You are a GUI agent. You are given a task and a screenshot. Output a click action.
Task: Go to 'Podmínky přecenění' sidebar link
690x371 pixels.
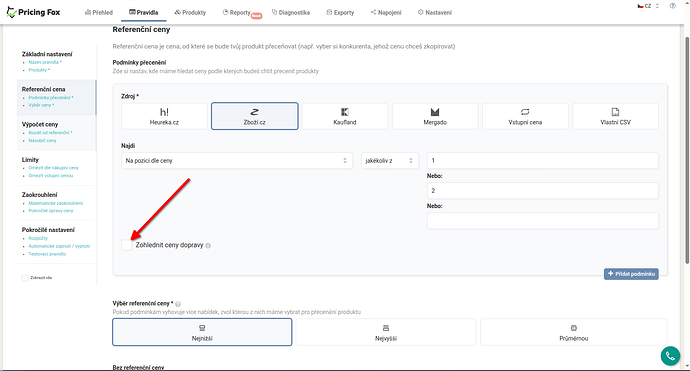(x=51, y=98)
